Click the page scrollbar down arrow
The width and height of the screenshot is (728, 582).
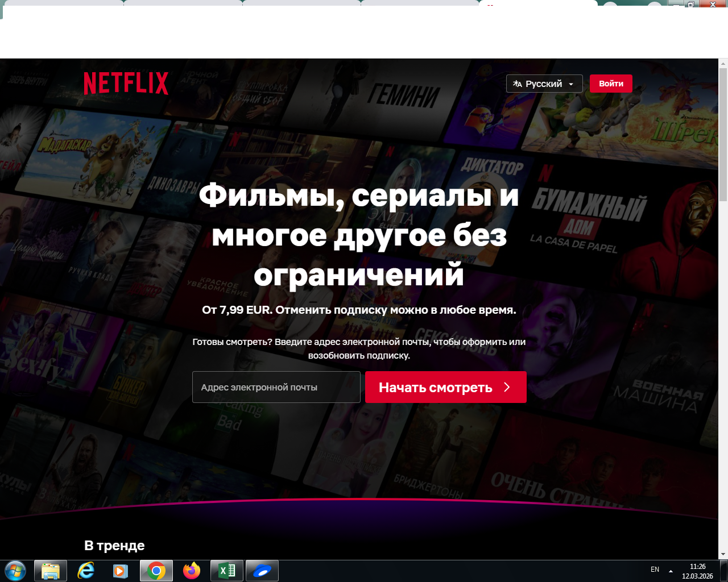click(723, 554)
